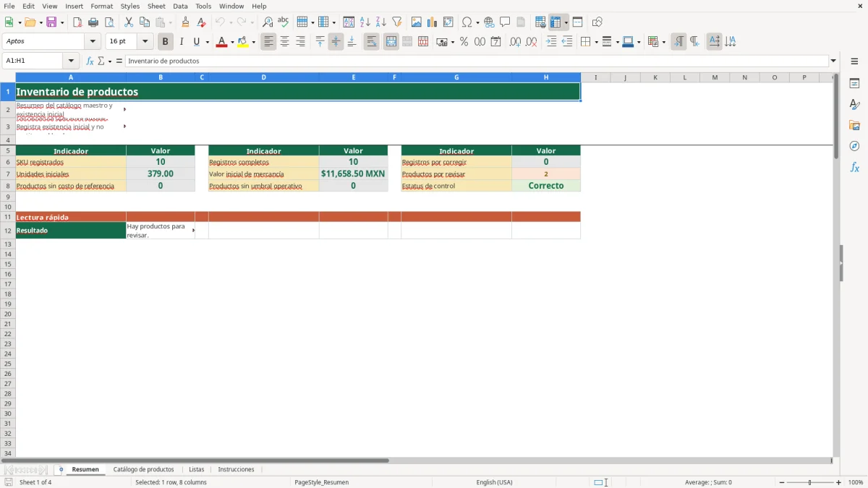Switch to the Listas sheet tab
This screenshot has height=488, width=868.
point(196,469)
